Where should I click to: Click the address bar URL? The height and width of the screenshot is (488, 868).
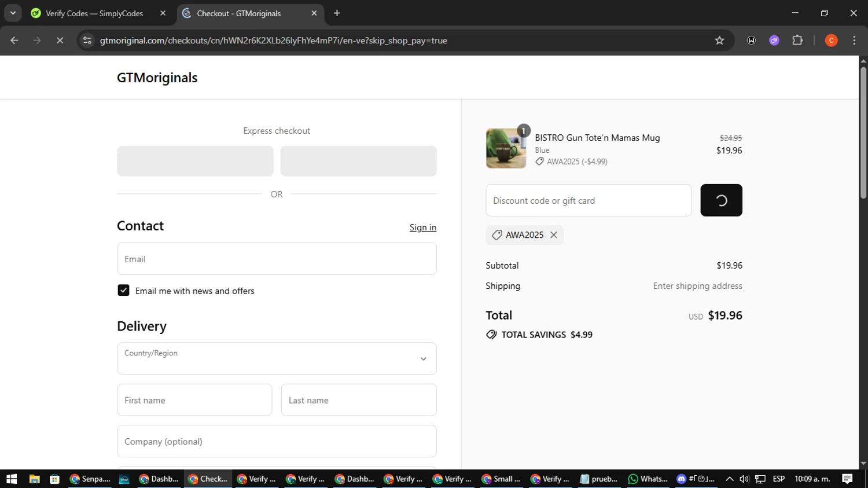pyautogui.click(x=273, y=41)
